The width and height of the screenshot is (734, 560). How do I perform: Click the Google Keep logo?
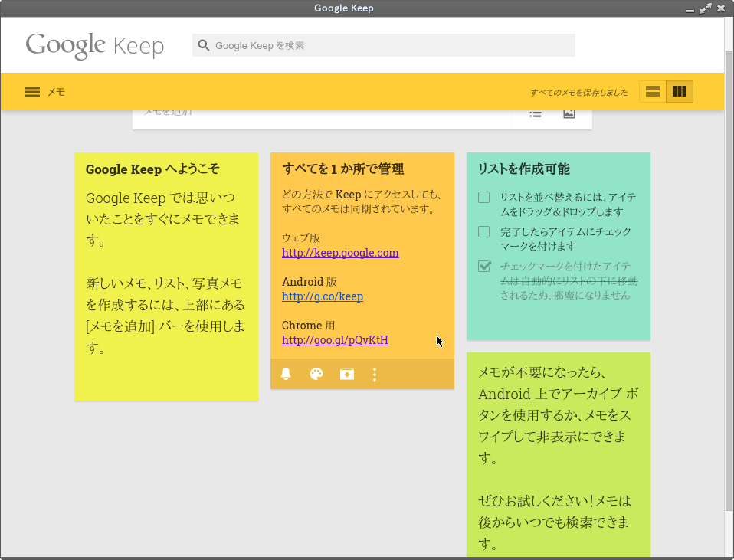click(94, 46)
